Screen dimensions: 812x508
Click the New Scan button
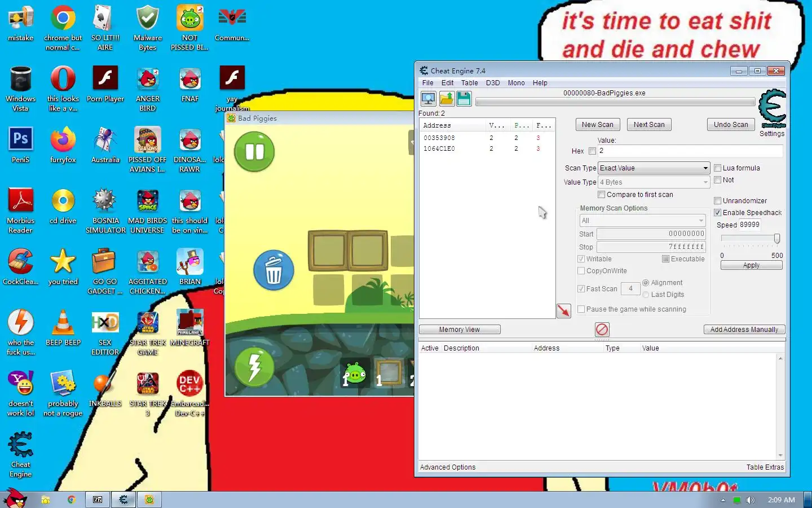click(598, 125)
